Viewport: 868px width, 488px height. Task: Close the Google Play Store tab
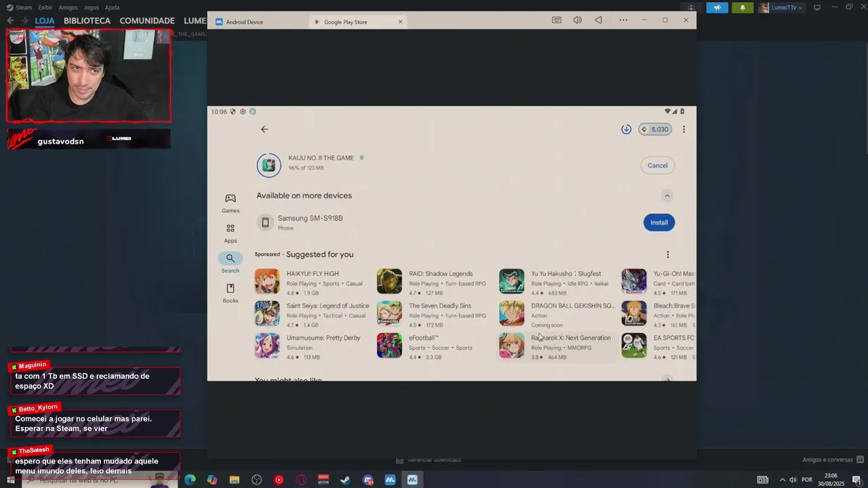coord(400,22)
